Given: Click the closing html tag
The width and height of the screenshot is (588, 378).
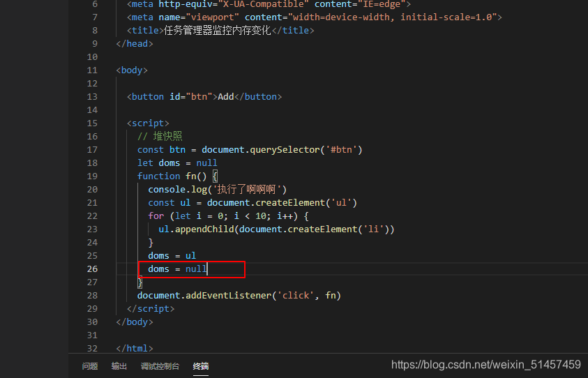Looking at the screenshot, I should (135, 349).
